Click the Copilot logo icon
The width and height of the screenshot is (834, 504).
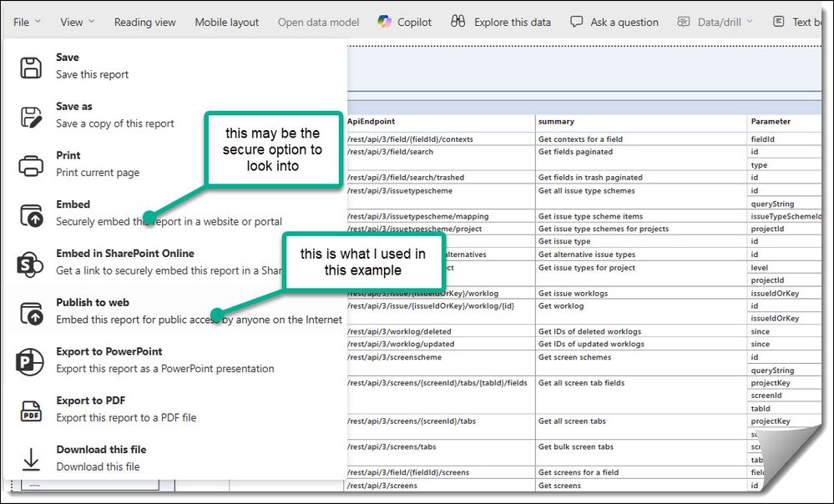384,21
